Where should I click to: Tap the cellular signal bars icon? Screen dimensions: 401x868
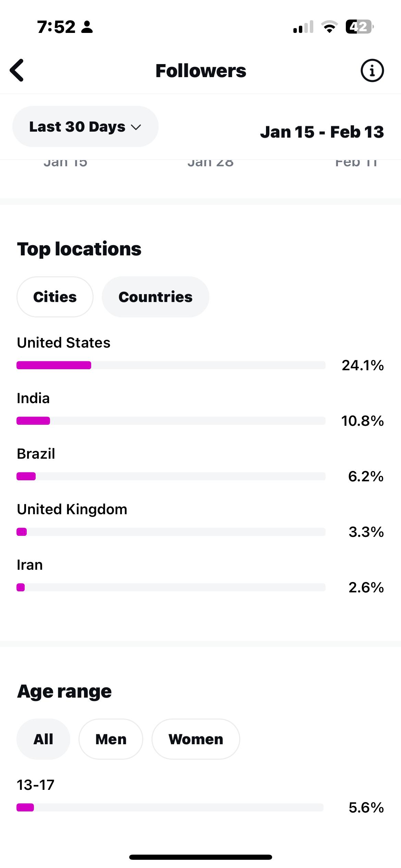(303, 27)
